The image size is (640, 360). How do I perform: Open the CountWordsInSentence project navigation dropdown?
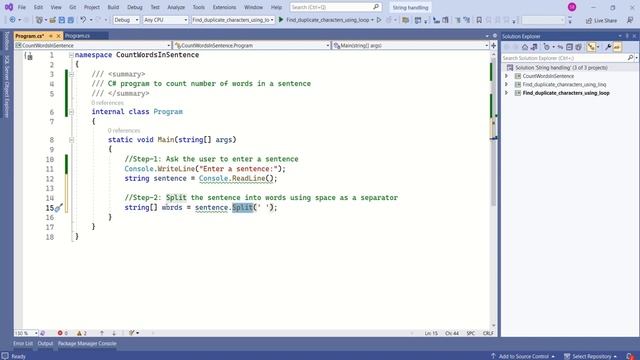(93, 45)
